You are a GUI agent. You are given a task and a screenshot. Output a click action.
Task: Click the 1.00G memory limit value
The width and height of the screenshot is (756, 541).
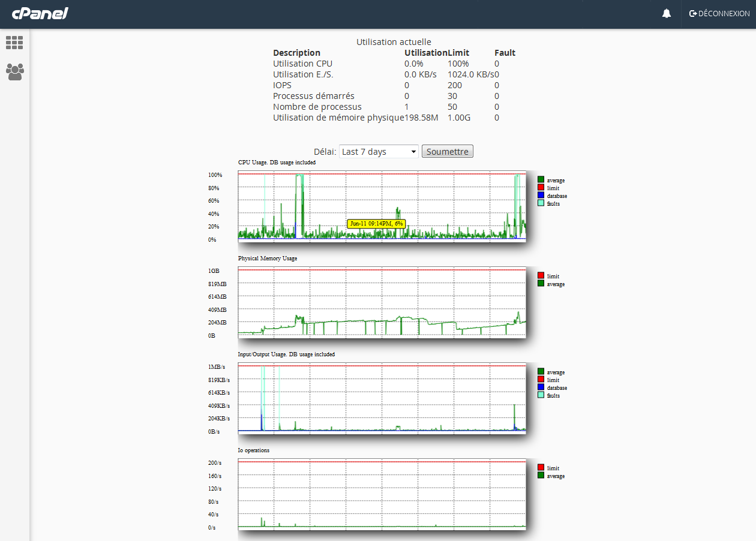459,118
